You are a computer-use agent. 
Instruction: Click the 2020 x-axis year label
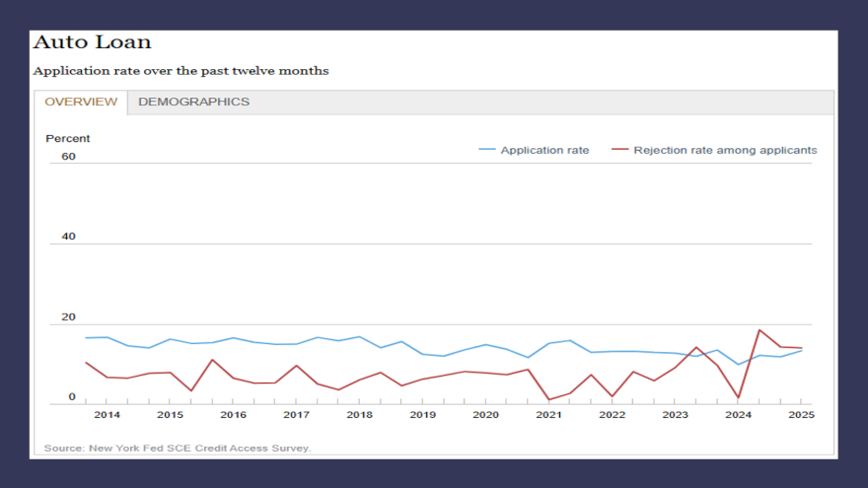(x=485, y=415)
